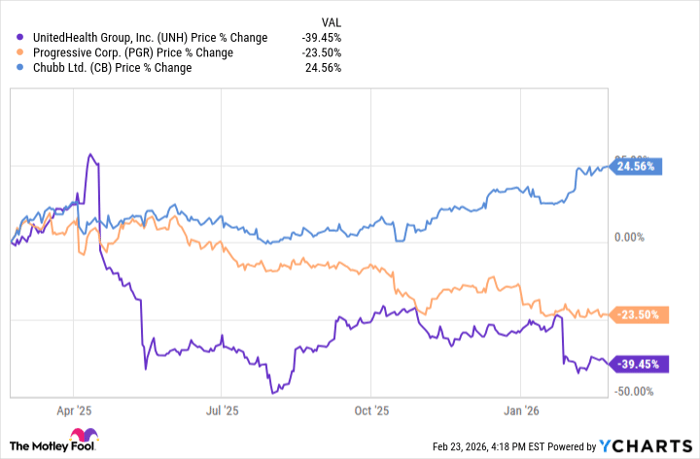Click the Jul '25 x-axis label
Image resolution: width=700 pixels, height=459 pixels.
[222, 410]
